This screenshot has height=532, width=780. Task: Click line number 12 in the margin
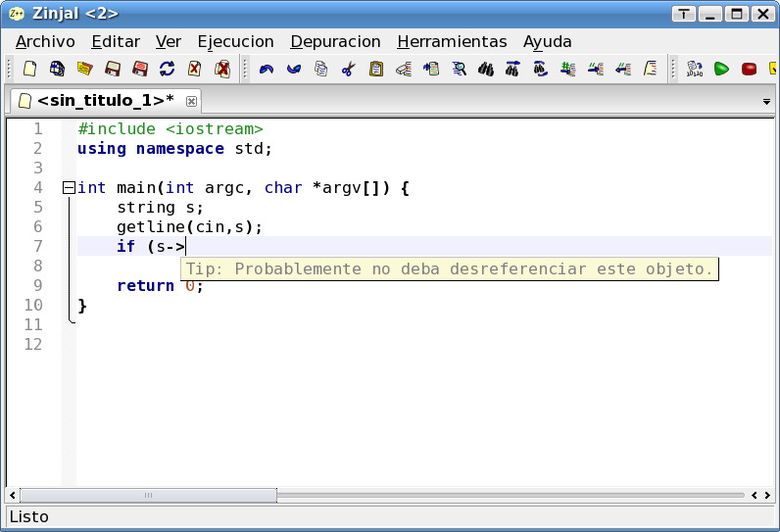[x=33, y=345]
